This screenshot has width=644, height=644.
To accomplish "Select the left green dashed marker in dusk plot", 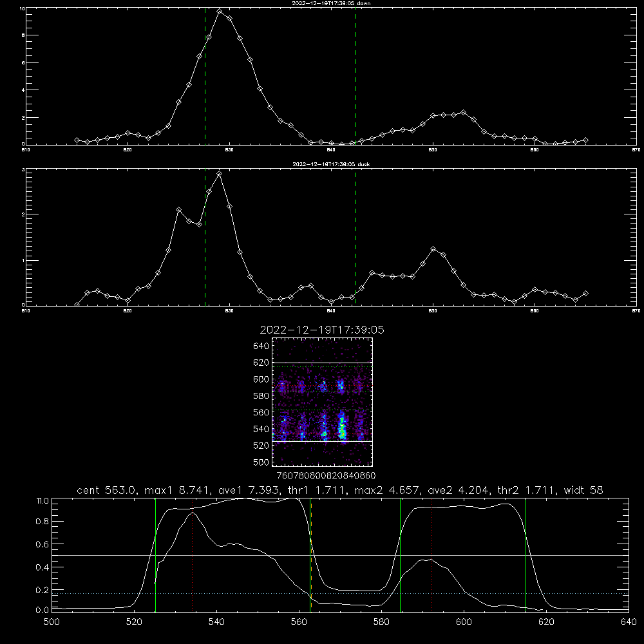I will point(205,238).
